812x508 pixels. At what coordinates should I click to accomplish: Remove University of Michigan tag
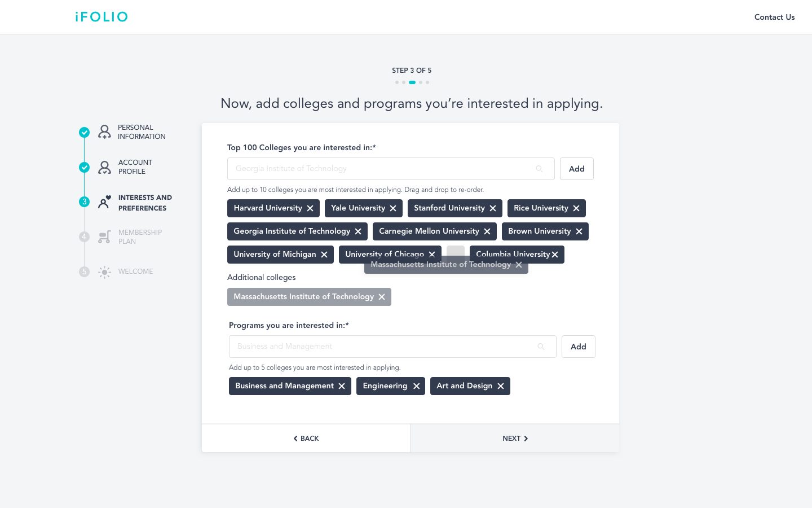[x=324, y=255]
